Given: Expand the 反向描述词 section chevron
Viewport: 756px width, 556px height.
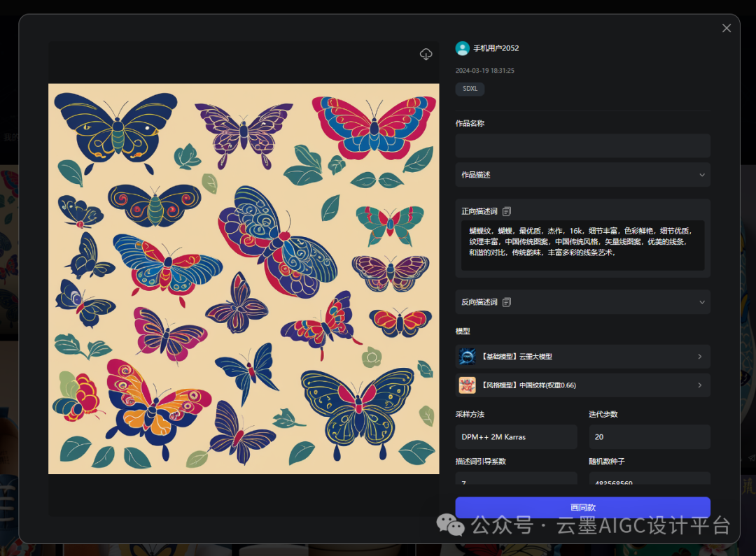Looking at the screenshot, I should click(x=702, y=302).
